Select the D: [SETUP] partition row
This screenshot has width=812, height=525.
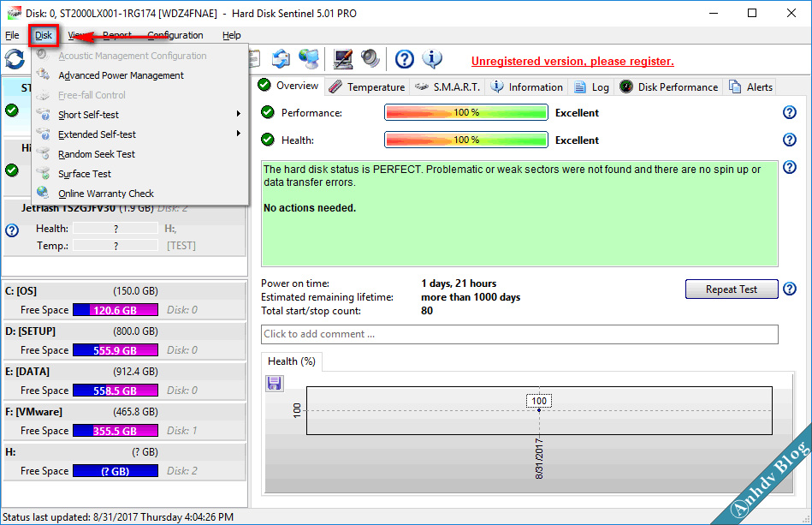click(124, 341)
